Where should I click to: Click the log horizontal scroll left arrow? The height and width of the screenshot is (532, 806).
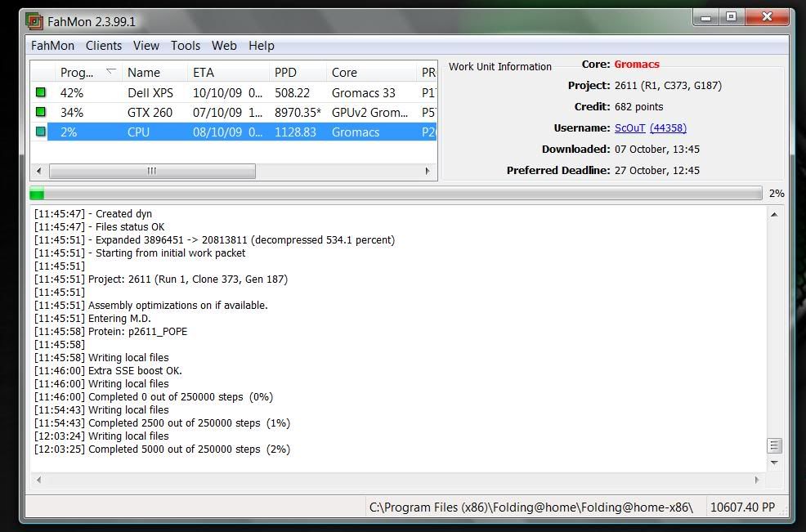38,480
